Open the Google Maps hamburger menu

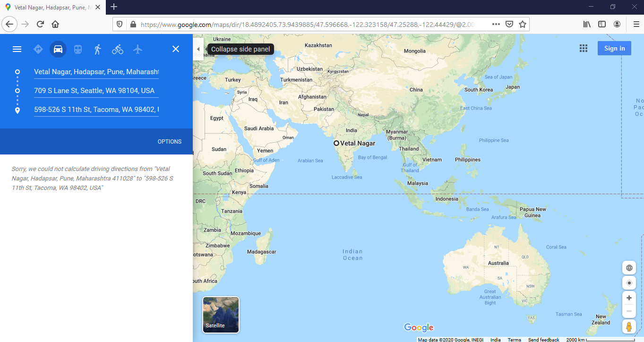point(17,49)
